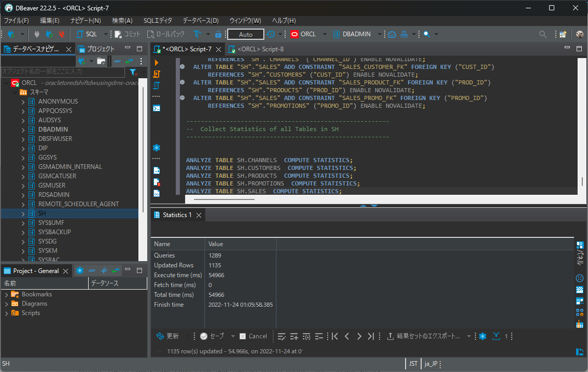Select the SYSBACKUP schema
588x372 pixels.
54,232
